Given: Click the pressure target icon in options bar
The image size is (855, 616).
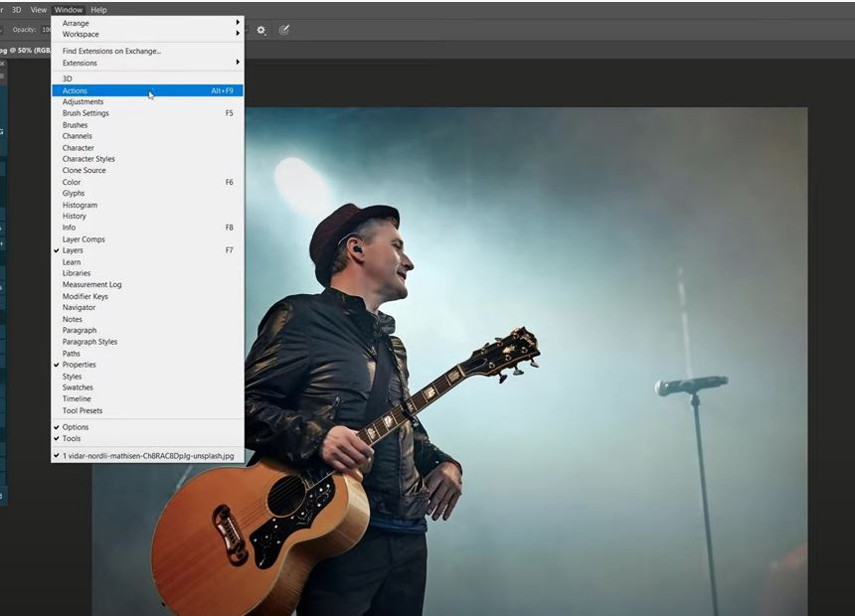Looking at the screenshot, I should coord(284,30).
